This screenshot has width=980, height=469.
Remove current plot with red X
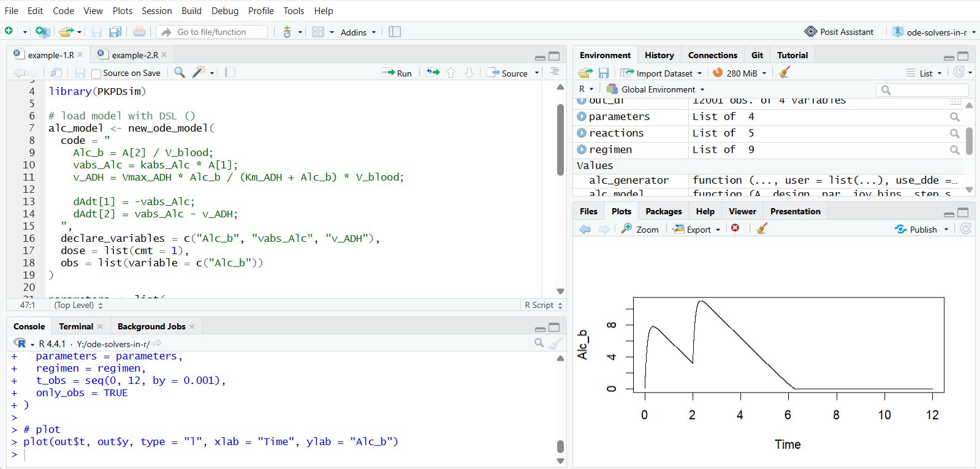(735, 228)
